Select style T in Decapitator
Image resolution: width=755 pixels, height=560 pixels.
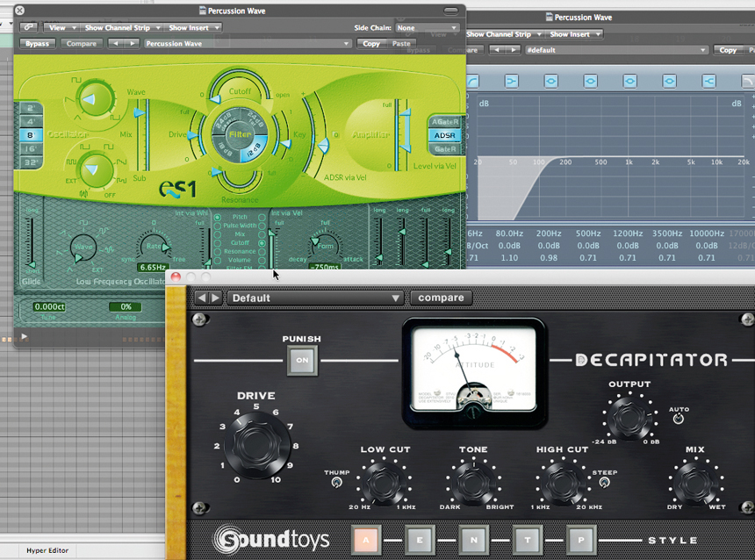click(x=528, y=541)
